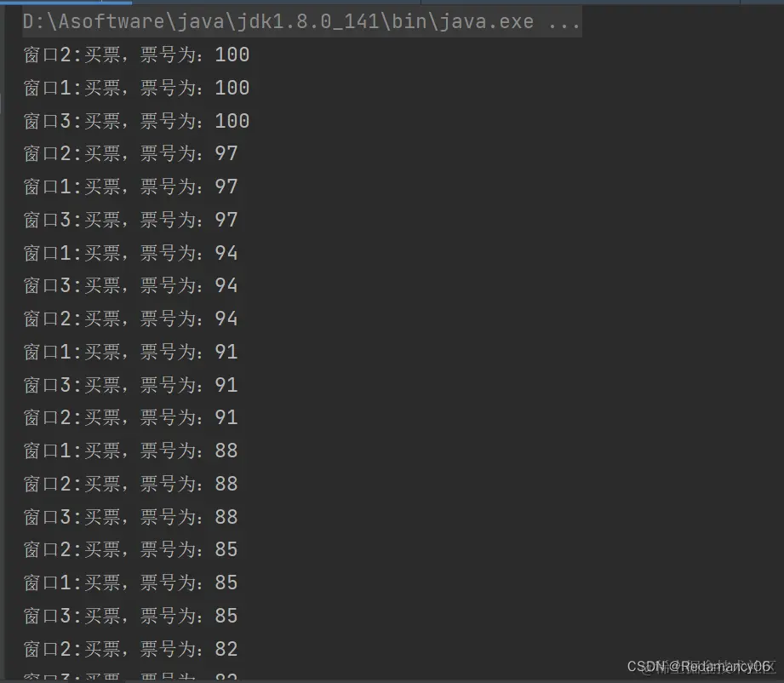
Task: Click output line 窗口1 票号为 97
Action: (130, 187)
